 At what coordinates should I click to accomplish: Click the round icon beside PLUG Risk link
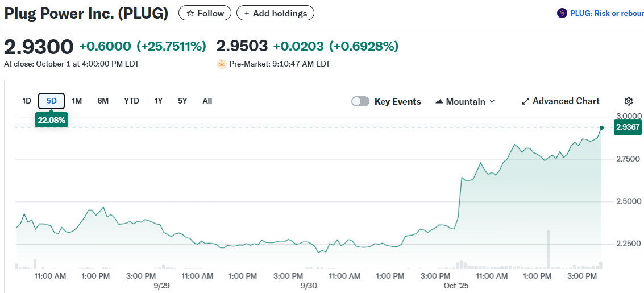(562, 13)
